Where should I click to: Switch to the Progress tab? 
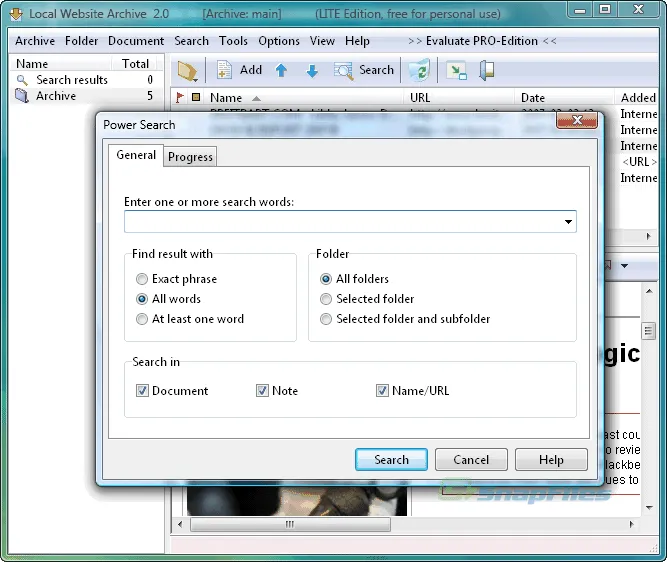click(190, 157)
